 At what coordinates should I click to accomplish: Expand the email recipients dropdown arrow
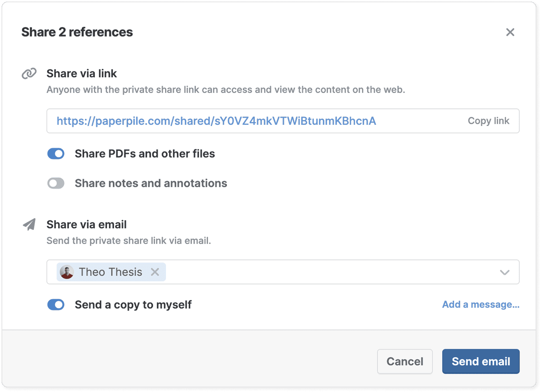click(x=504, y=272)
